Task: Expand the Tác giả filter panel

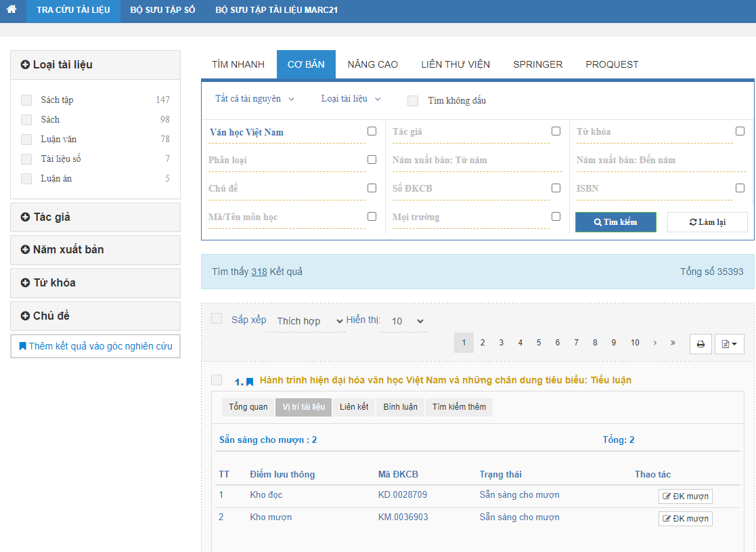Action: [x=95, y=217]
